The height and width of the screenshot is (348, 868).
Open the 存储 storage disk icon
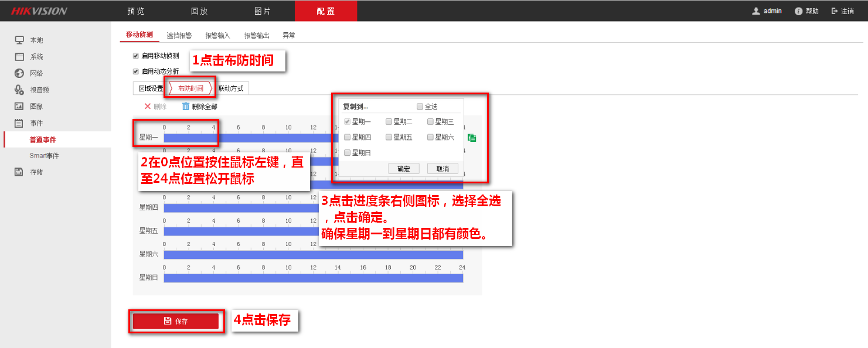click(19, 172)
